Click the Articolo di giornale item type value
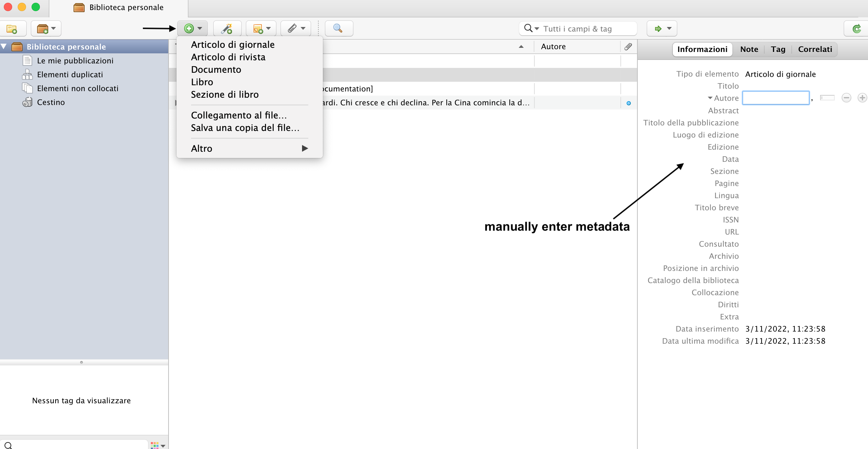Viewport: 868px width, 449px height. pos(780,74)
